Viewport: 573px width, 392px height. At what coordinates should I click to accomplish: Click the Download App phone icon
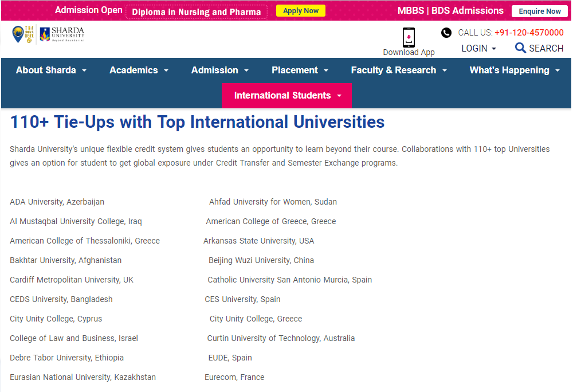tap(409, 37)
